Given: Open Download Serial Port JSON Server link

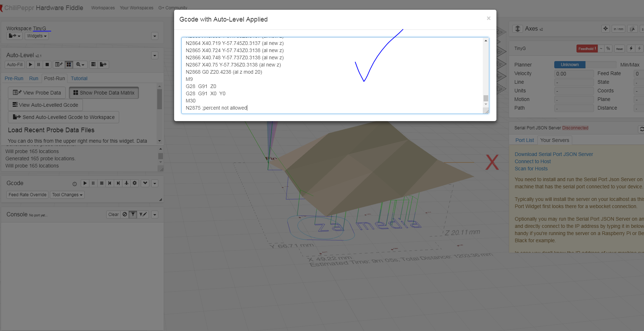Looking at the screenshot, I should 554,154.
